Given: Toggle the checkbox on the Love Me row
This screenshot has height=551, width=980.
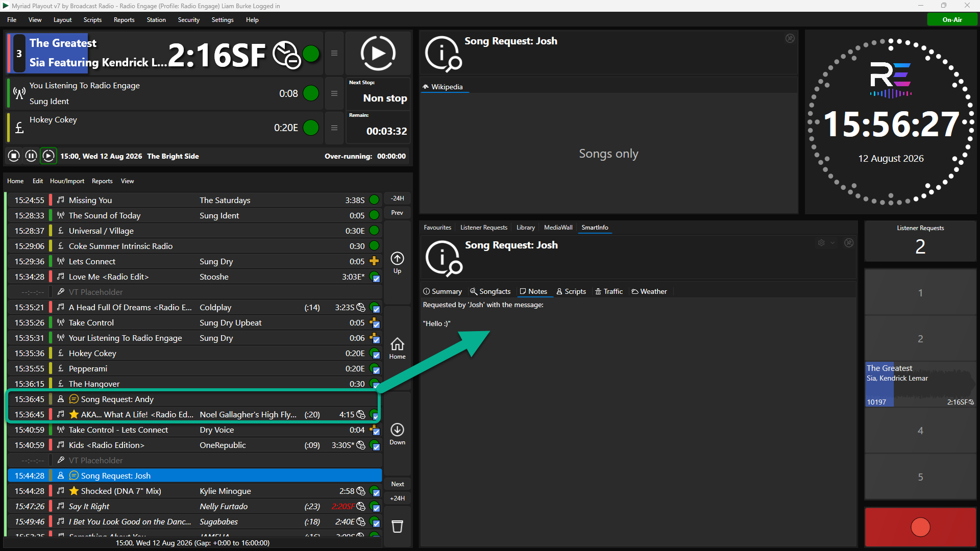Looking at the screenshot, I should pyautogui.click(x=376, y=279).
